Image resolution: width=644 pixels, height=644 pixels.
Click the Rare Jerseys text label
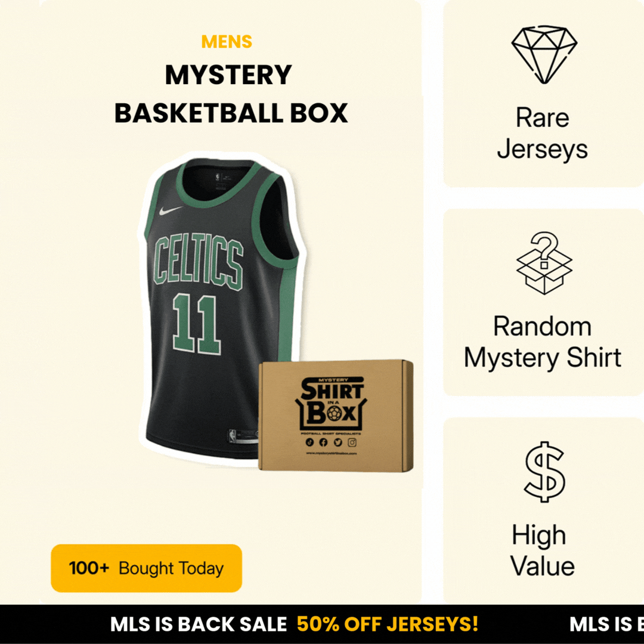543,133
